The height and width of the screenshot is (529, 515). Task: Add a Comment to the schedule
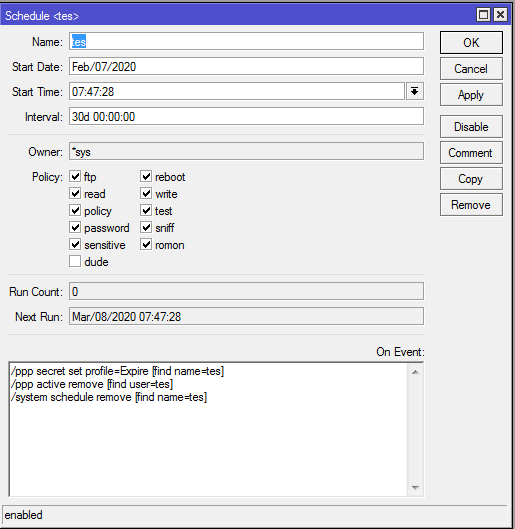tap(471, 153)
